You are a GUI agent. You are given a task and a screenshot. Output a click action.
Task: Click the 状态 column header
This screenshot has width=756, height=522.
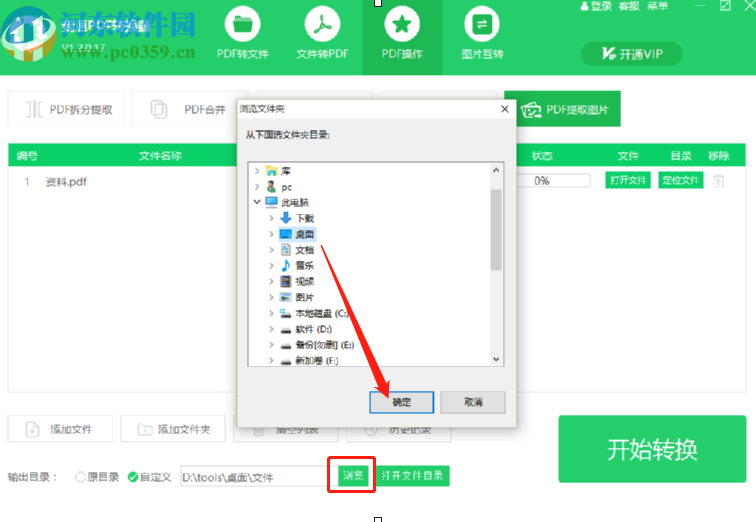(542, 156)
